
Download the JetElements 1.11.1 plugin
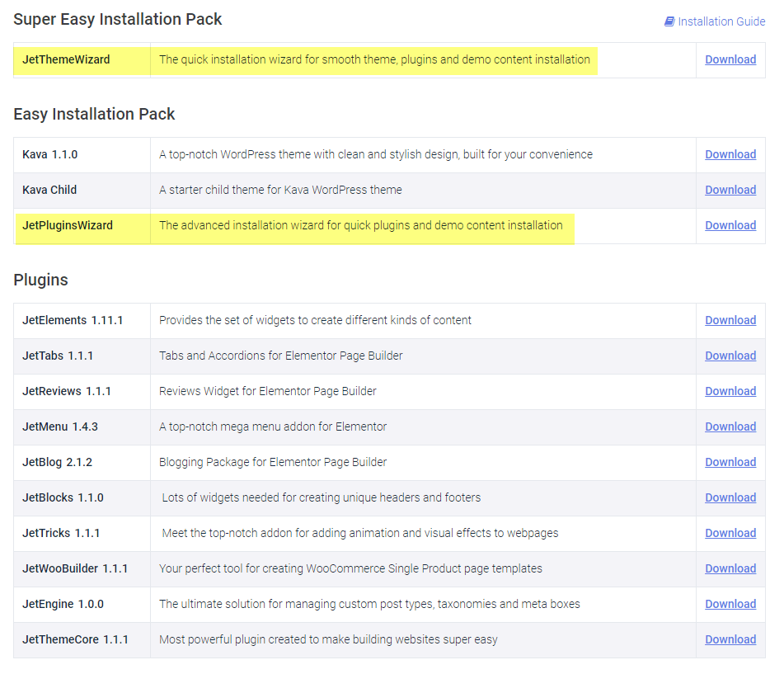(730, 320)
